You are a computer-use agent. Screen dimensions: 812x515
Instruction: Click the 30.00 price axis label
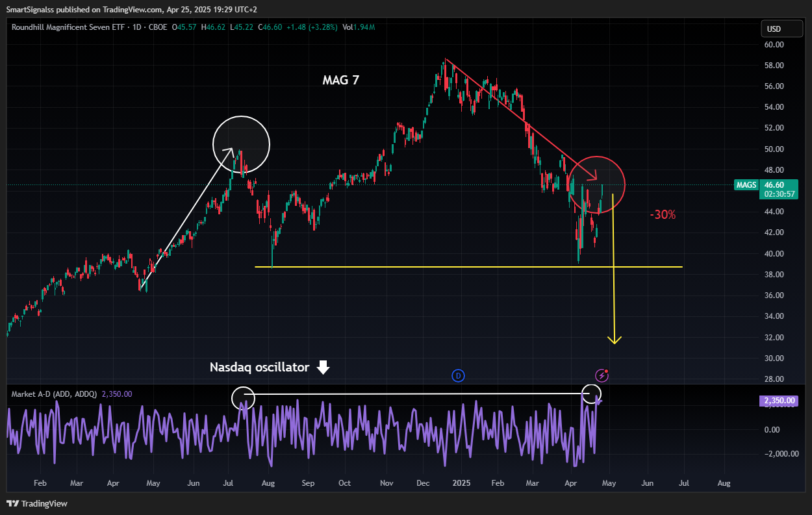774,358
